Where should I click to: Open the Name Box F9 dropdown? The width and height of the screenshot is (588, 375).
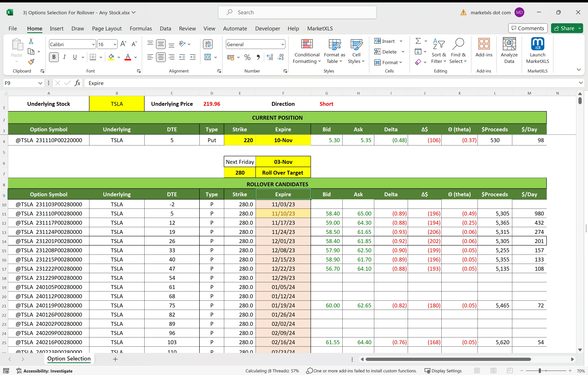[40, 83]
